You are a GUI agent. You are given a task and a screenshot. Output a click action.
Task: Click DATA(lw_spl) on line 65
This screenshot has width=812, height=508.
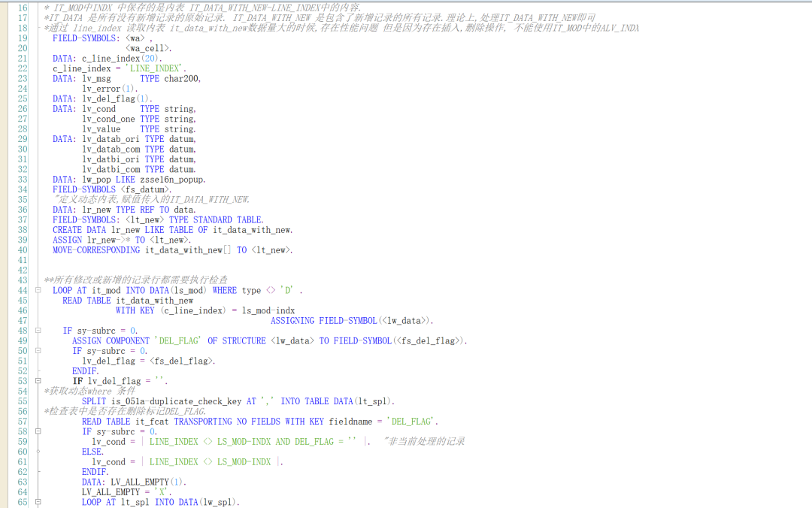point(208,503)
